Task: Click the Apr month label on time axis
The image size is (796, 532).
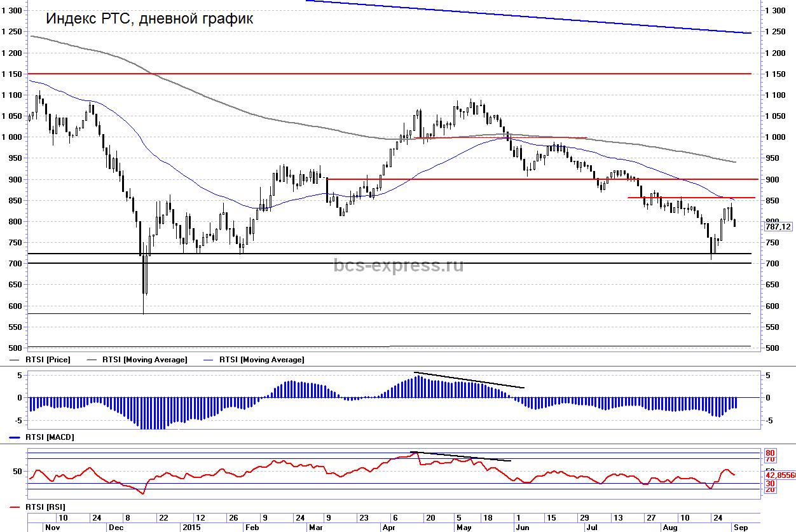Action: tap(388, 527)
